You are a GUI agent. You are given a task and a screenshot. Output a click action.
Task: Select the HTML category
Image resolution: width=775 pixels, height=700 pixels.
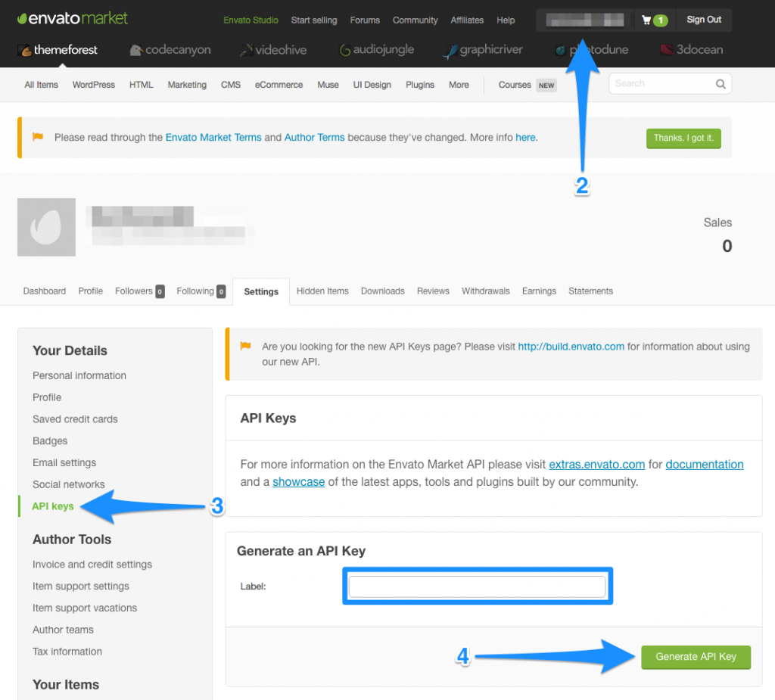(x=142, y=85)
